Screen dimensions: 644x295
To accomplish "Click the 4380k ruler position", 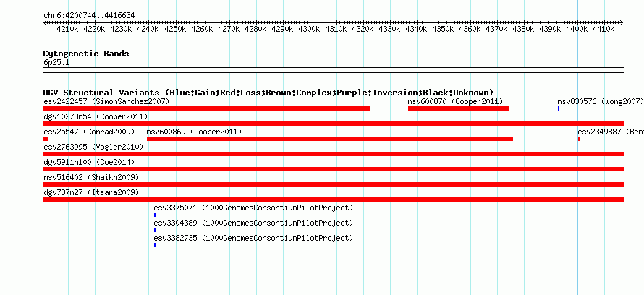I will (523, 29).
